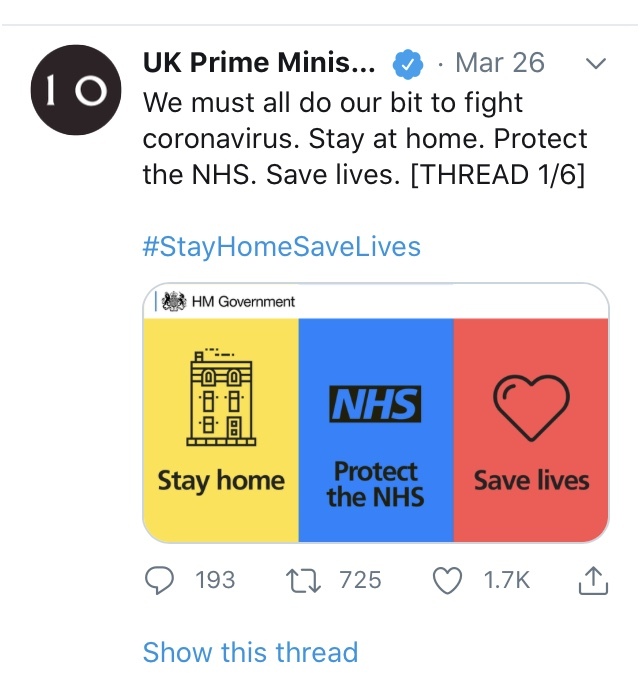Reply using the speech bubble icon
This screenshot has height=686, width=640.
(160, 579)
